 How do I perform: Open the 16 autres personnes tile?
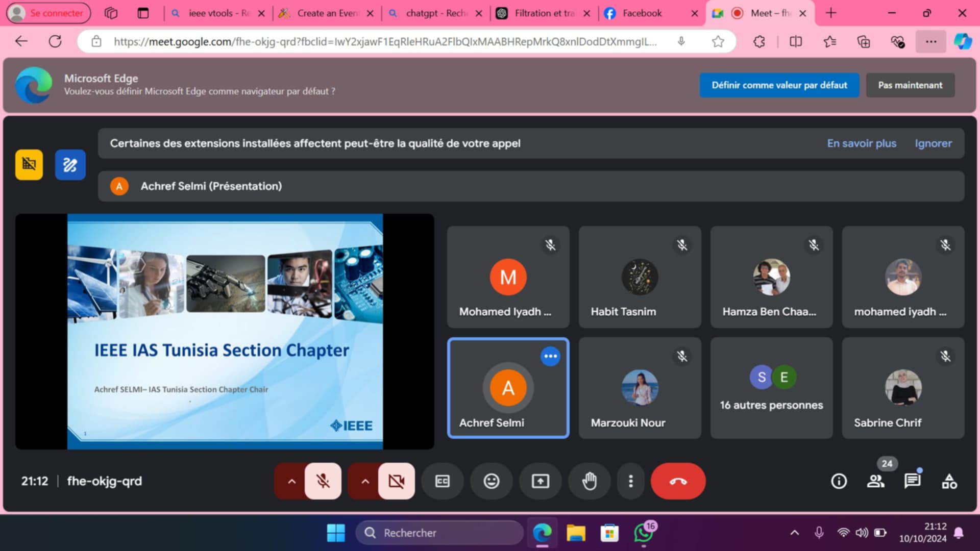pyautogui.click(x=771, y=388)
